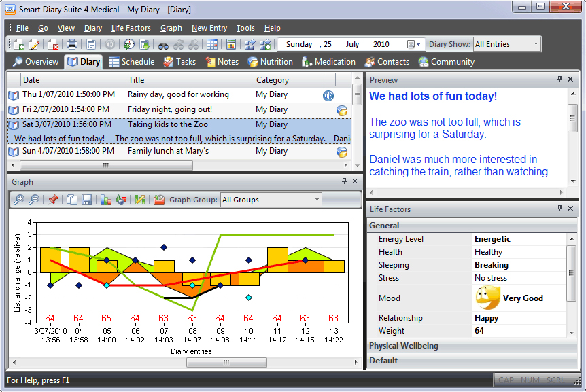Open the Life Factors menu
Image resolution: width=586 pixels, height=392 pixels.
[x=131, y=28]
